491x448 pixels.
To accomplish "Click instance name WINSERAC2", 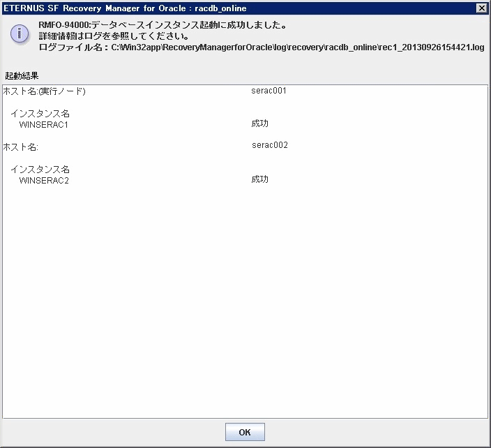I will [x=44, y=181].
